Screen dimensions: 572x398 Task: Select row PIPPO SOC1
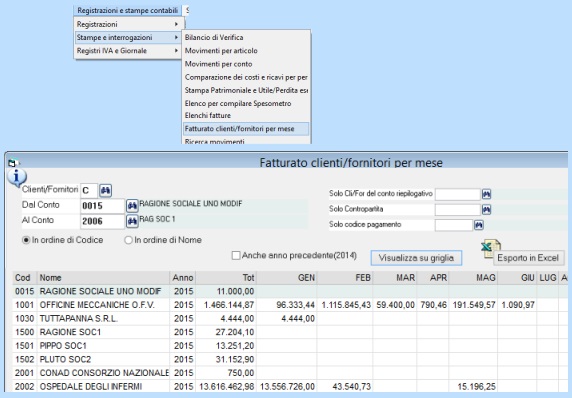point(290,346)
